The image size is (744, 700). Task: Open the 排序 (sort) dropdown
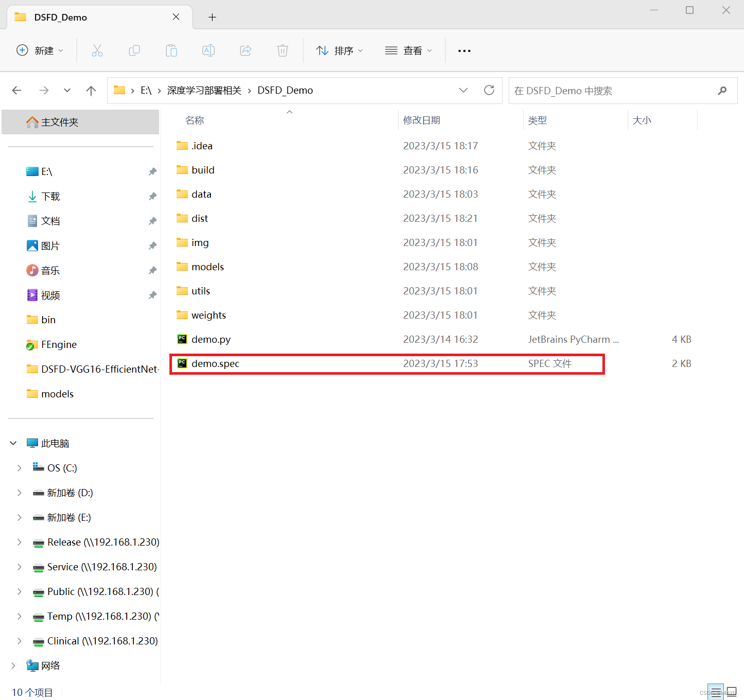click(339, 50)
